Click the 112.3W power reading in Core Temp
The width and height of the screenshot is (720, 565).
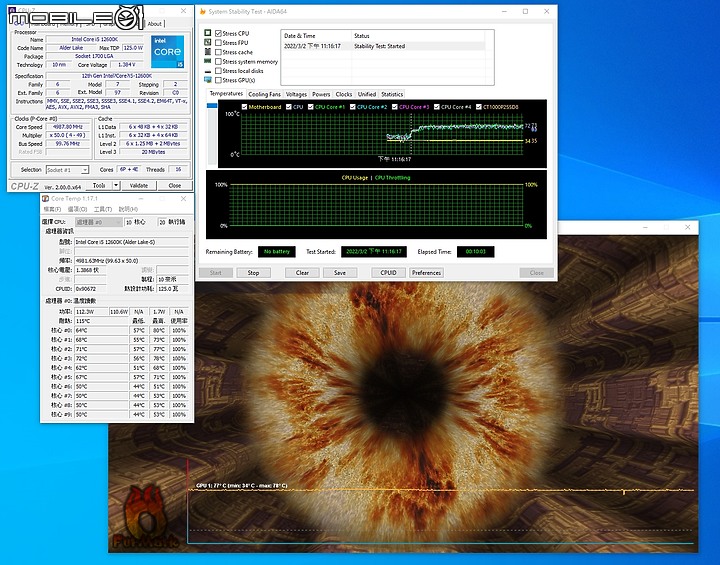click(91, 311)
